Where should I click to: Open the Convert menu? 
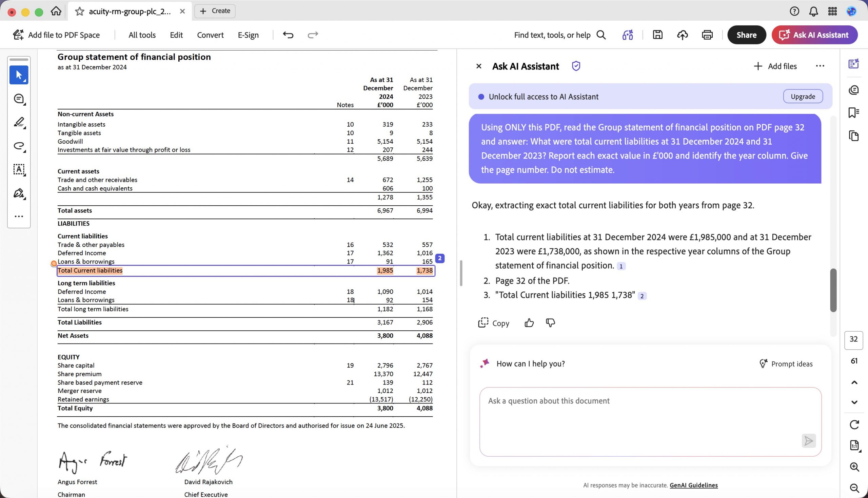click(x=210, y=35)
